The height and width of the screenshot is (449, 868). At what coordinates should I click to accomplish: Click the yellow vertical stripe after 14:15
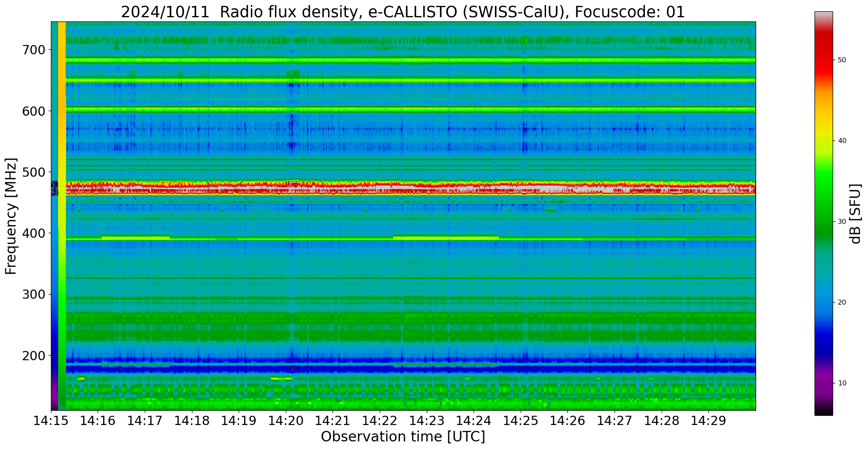point(62,216)
